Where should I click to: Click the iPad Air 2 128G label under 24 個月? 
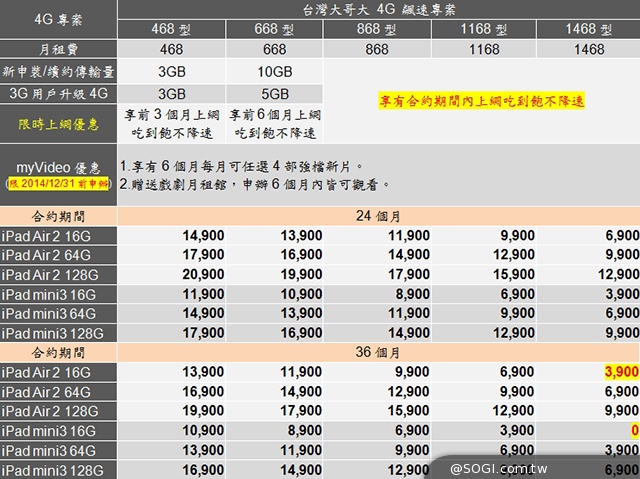coord(50,275)
